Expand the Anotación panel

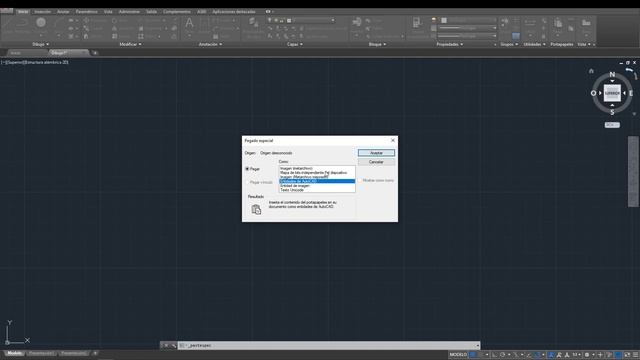210,44
